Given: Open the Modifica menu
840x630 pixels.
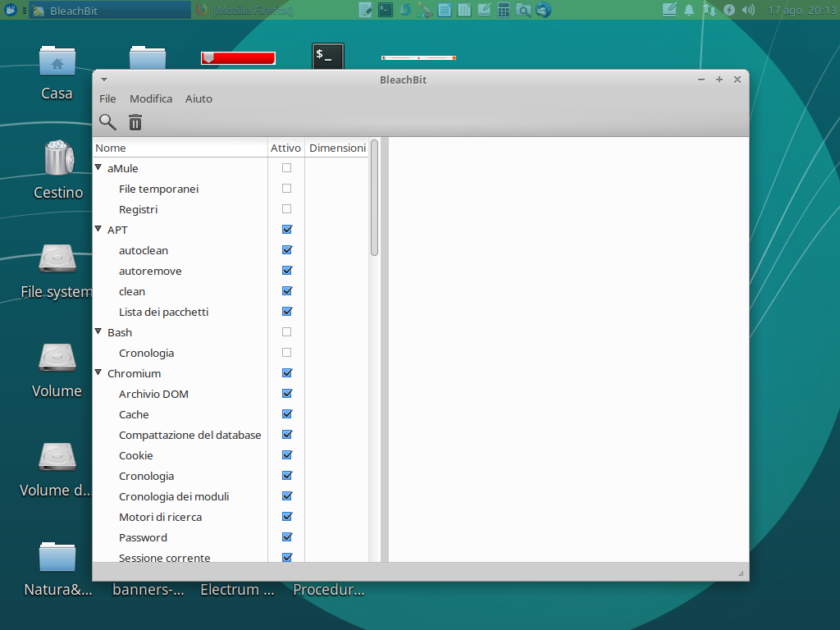Looking at the screenshot, I should coord(151,98).
